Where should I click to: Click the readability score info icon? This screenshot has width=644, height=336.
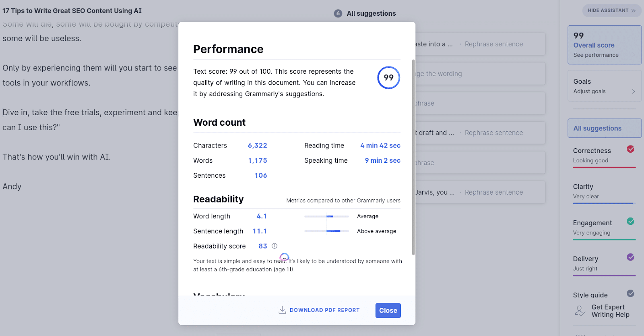click(x=274, y=246)
